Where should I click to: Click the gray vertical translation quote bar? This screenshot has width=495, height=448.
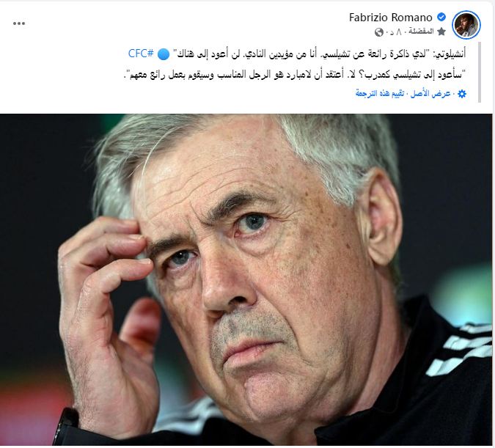pyautogui.click(x=480, y=73)
